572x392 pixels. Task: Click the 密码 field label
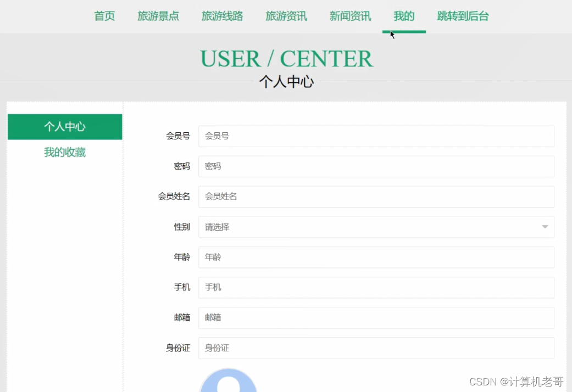(182, 166)
